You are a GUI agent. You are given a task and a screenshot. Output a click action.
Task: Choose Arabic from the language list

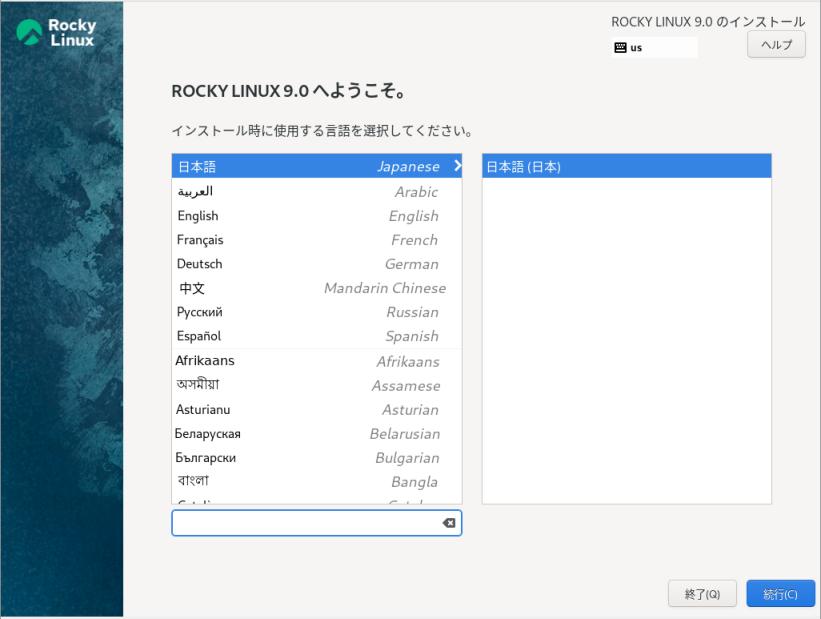click(x=316, y=192)
